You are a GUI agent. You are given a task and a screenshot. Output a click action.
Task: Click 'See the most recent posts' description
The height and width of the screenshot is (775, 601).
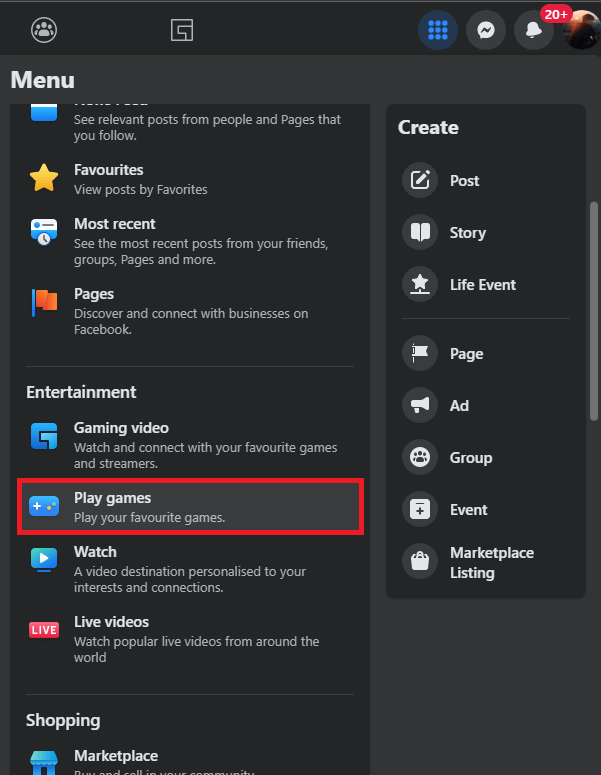click(x=201, y=251)
